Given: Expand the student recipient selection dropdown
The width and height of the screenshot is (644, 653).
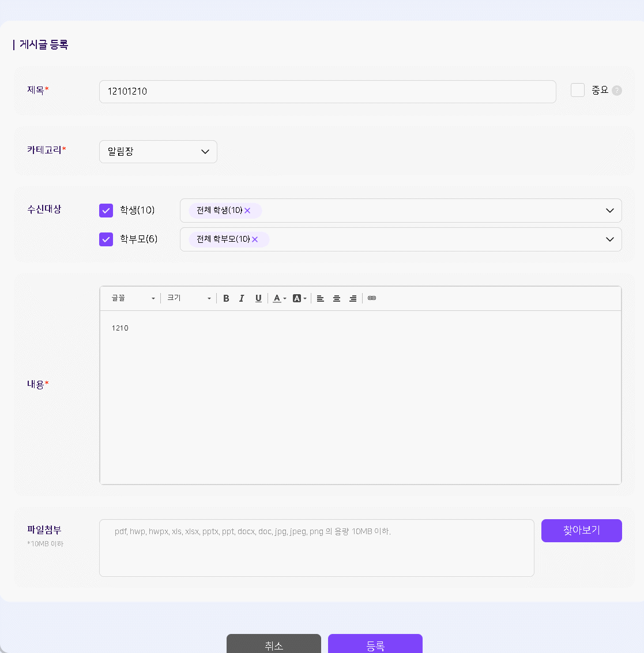Looking at the screenshot, I should [609, 211].
